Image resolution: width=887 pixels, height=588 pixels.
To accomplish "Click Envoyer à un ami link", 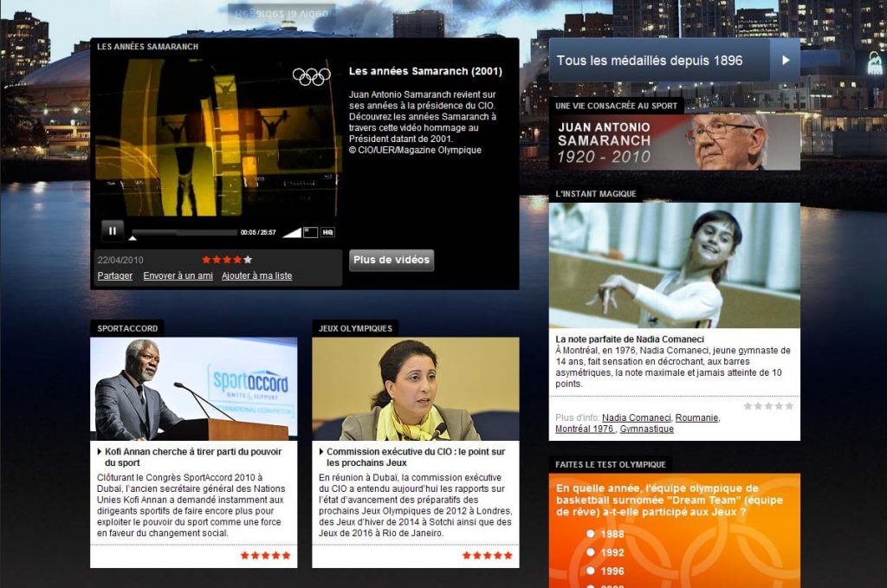I will (x=178, y=276).
